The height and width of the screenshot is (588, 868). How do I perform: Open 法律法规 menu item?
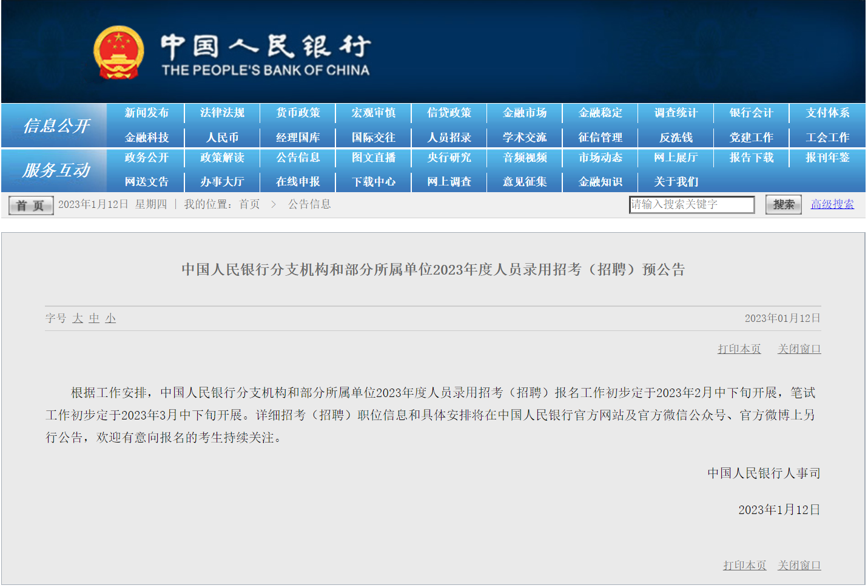(x=222, y=113)
